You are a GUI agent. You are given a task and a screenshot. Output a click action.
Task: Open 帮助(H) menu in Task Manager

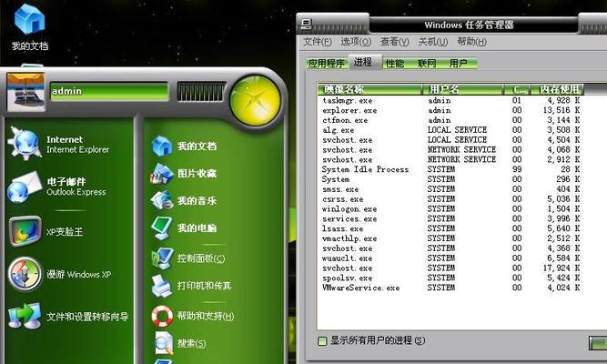(471, 42)
